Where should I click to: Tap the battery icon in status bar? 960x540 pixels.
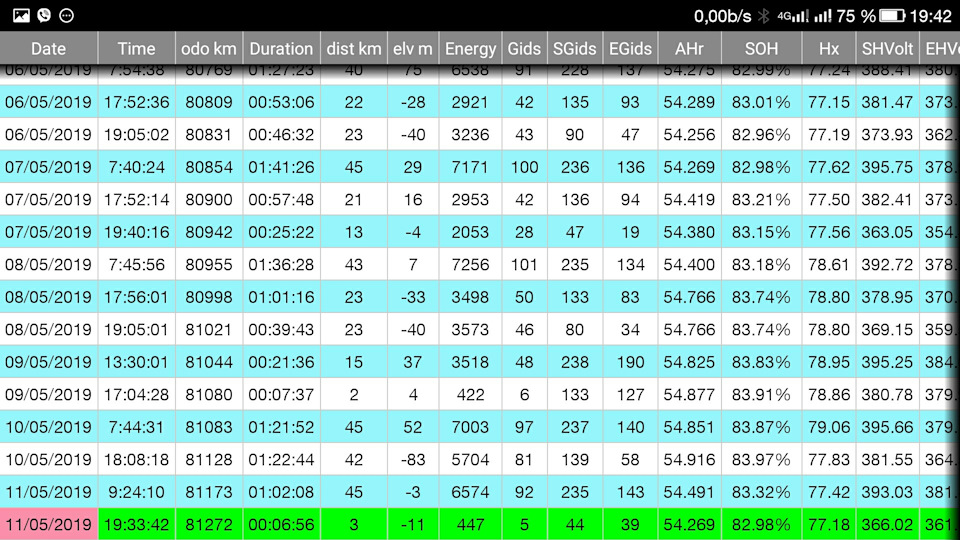892,16
